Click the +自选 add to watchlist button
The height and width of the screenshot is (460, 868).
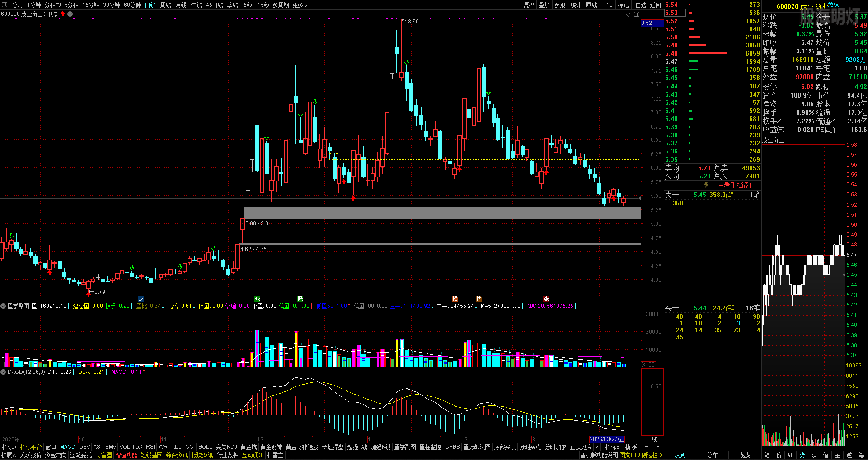coord(639,5)
